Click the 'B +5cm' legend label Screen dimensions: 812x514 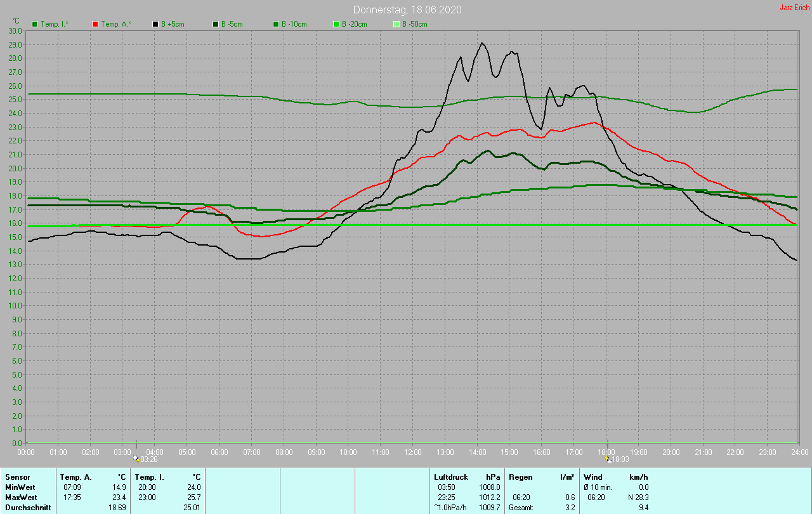pyautogui.click(x=173, y=24)
